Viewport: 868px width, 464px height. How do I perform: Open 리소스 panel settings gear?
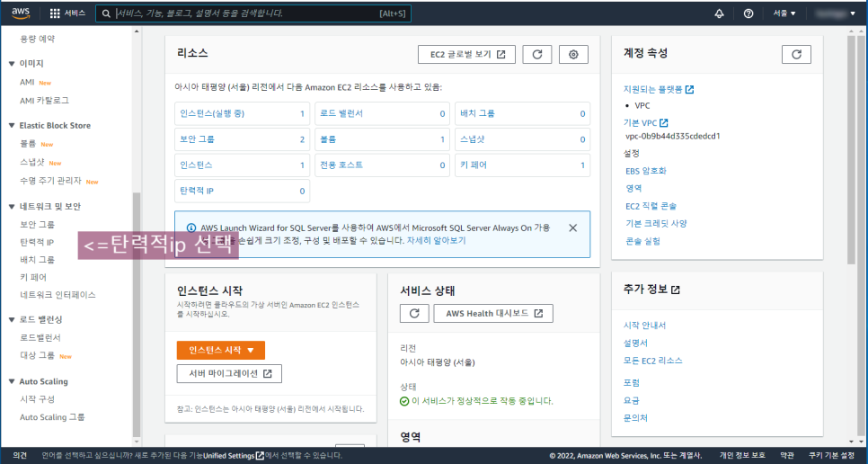point(573,54)
